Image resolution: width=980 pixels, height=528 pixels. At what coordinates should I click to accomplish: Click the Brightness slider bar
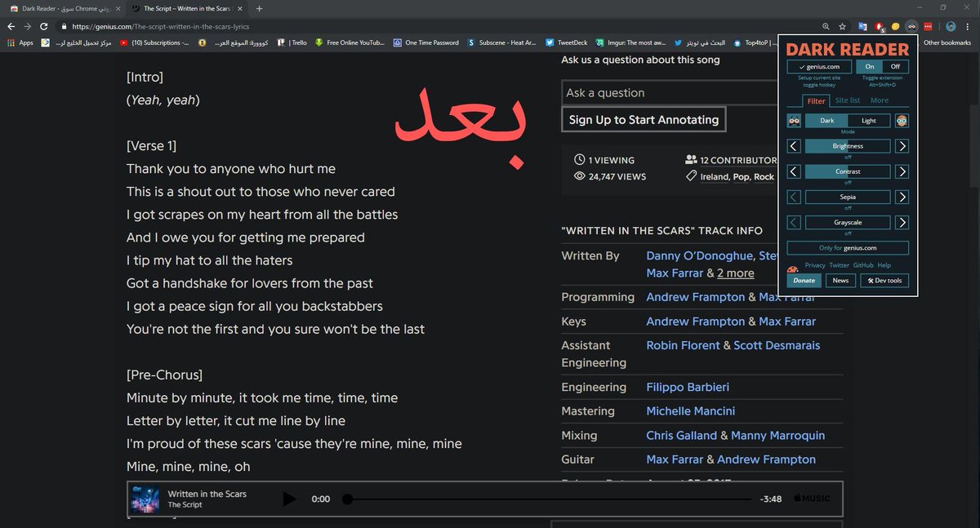848,146
